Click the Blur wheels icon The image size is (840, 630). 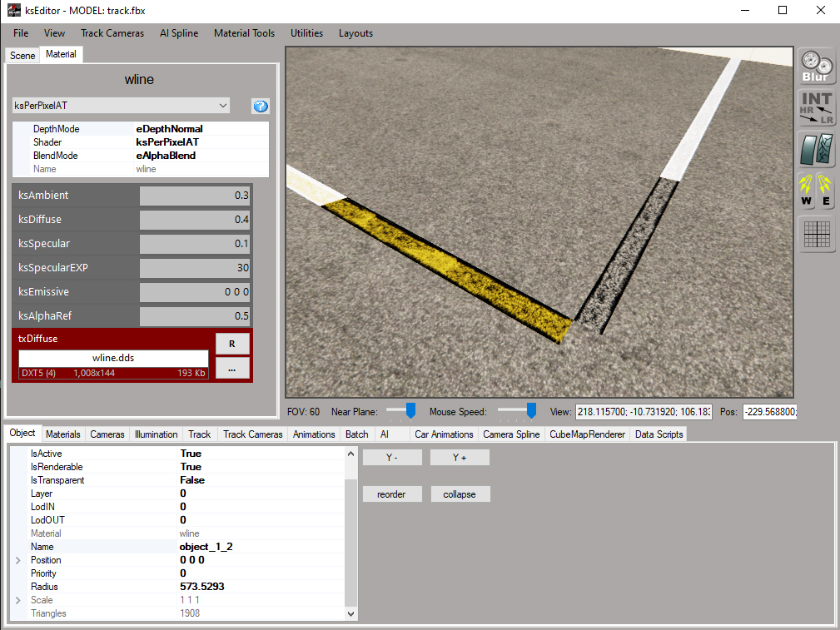pos(816,67)
